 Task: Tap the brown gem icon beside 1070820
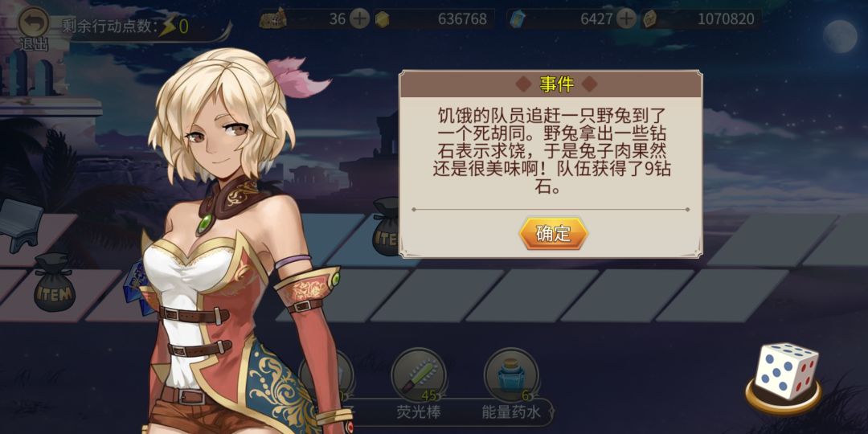coord(650,19)
